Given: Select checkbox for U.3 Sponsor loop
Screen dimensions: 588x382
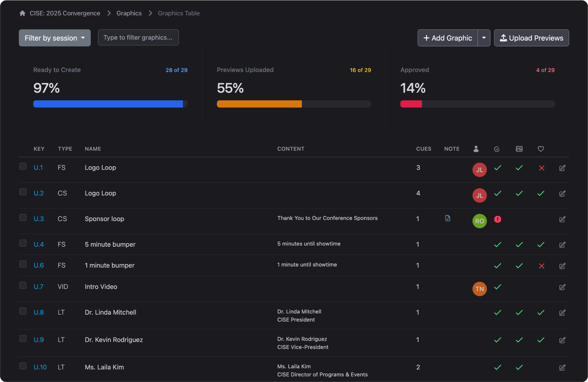Looking at the screenshot, I should [23, 217].
